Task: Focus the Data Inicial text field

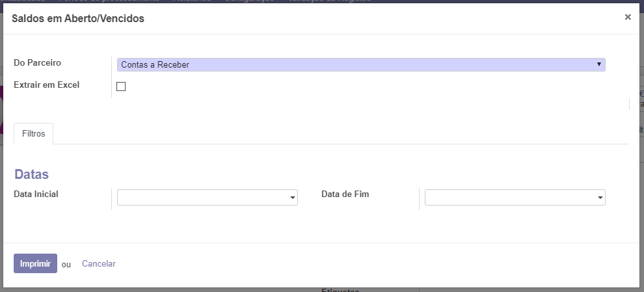Action: click(202, 197)
